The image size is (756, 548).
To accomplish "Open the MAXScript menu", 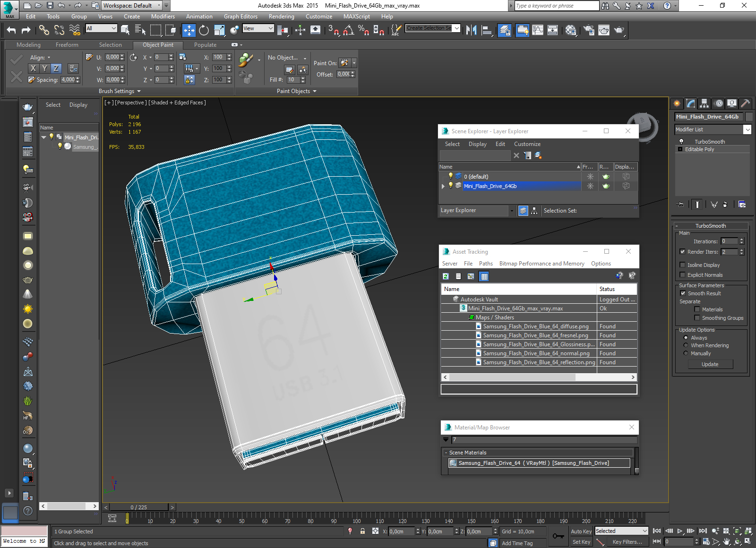I will 357,17.
